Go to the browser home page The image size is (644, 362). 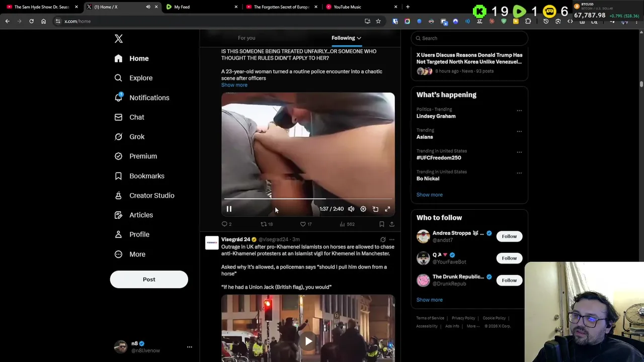[x=43, y=21]
